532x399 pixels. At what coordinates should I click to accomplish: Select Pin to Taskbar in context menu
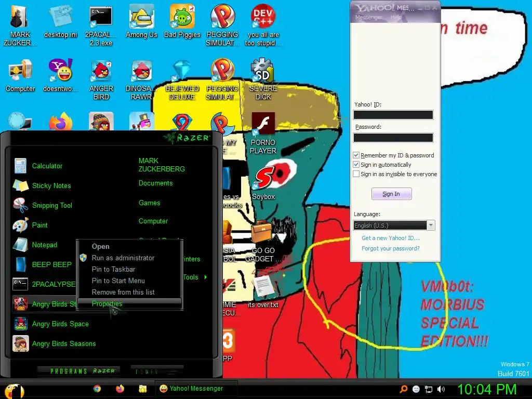click(113, 270)
